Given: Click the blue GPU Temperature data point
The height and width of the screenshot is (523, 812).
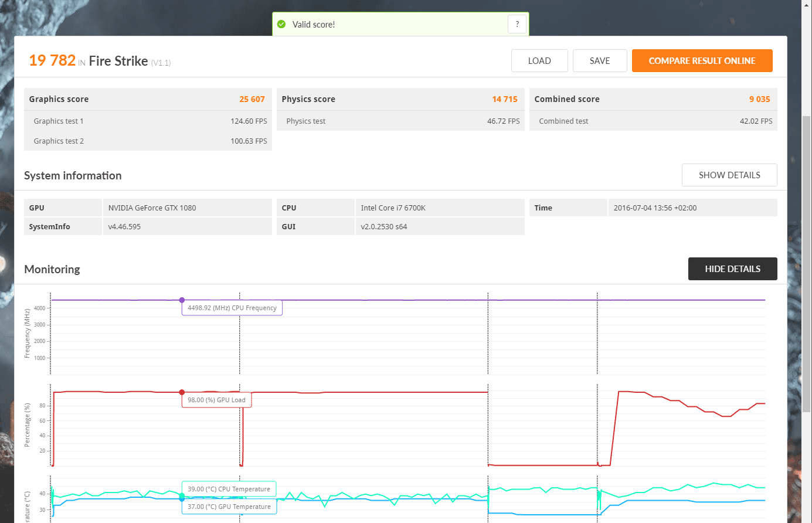Looking at the screenshot, I should 182,499.
